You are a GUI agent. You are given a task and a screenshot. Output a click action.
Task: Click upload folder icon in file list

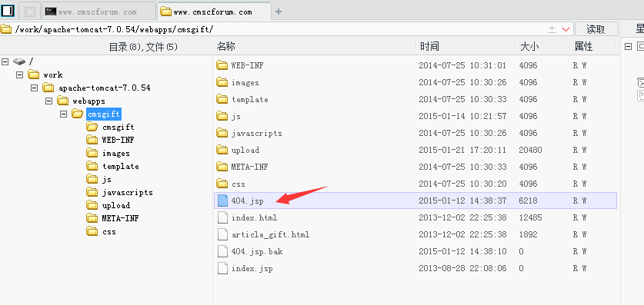222,150
